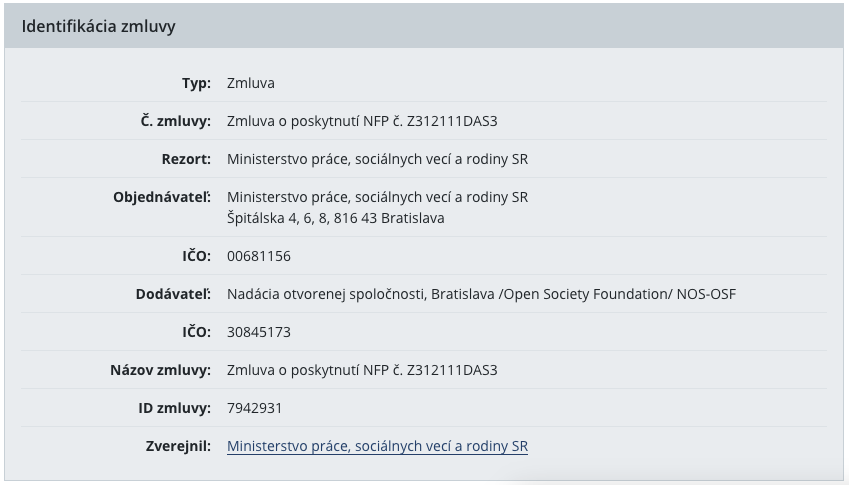The width and height of the screenshot is (849, 485).
Task: Open the Ministerstvo práce publisher link
Action: (377, 446)
